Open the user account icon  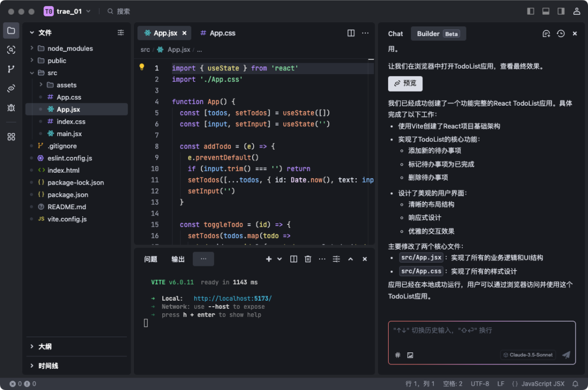[x=577, y=11]
